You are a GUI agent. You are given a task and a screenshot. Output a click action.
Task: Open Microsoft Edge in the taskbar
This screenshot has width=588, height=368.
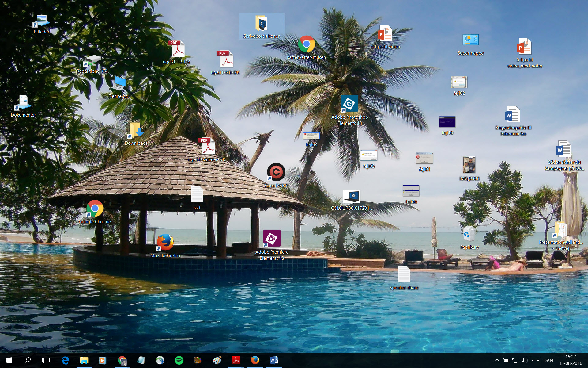coord(65,361)
